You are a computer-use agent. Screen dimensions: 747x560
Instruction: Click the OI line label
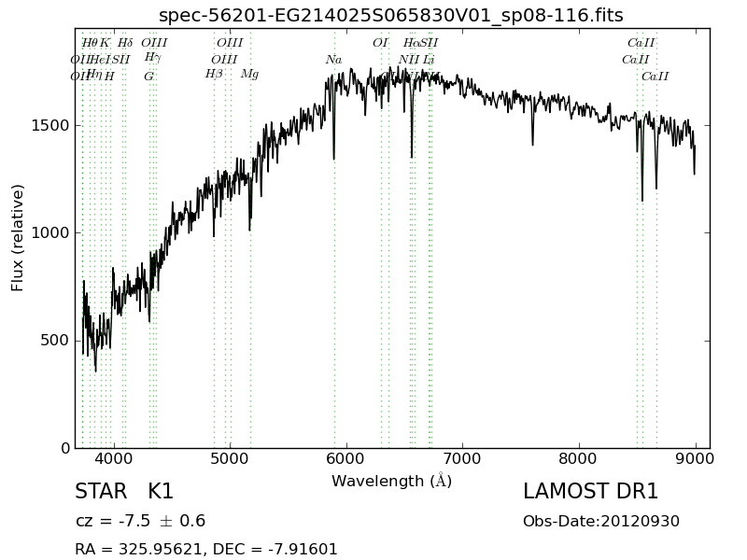pos(380,43)
